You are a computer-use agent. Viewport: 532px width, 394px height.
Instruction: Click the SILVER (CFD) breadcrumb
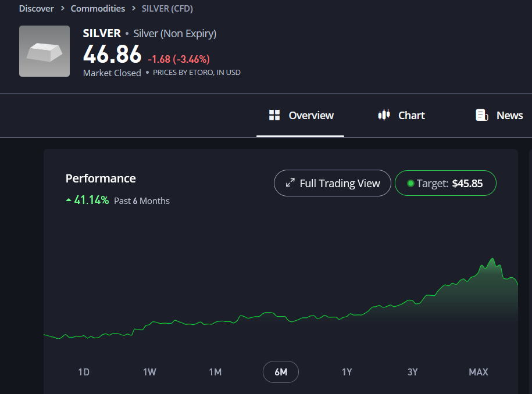click(x=167, y=9)
